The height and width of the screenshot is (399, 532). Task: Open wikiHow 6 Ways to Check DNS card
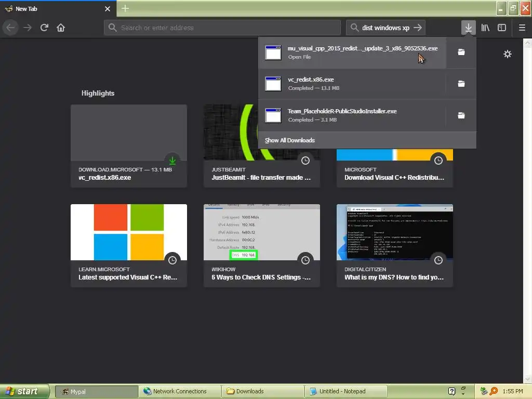(262, 246)
